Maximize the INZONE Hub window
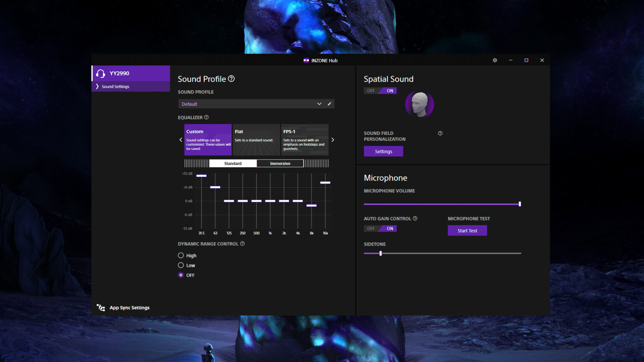This screenshot has height=362, width=644. (x=526, y=60)
